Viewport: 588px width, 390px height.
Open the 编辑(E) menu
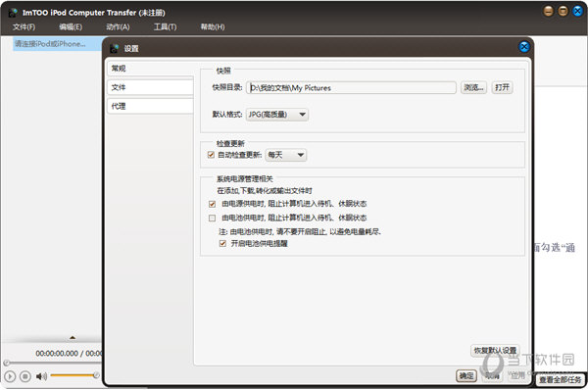[x=71, y=27]
